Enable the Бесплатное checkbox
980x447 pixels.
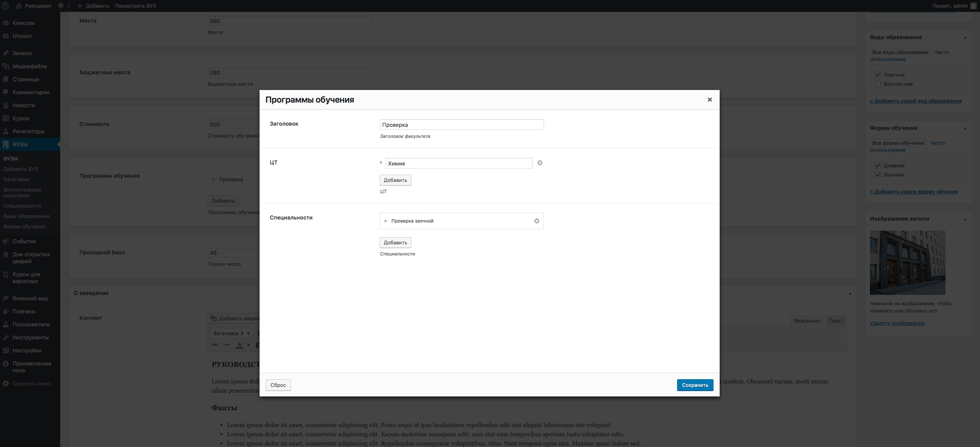tap(878, 84)
